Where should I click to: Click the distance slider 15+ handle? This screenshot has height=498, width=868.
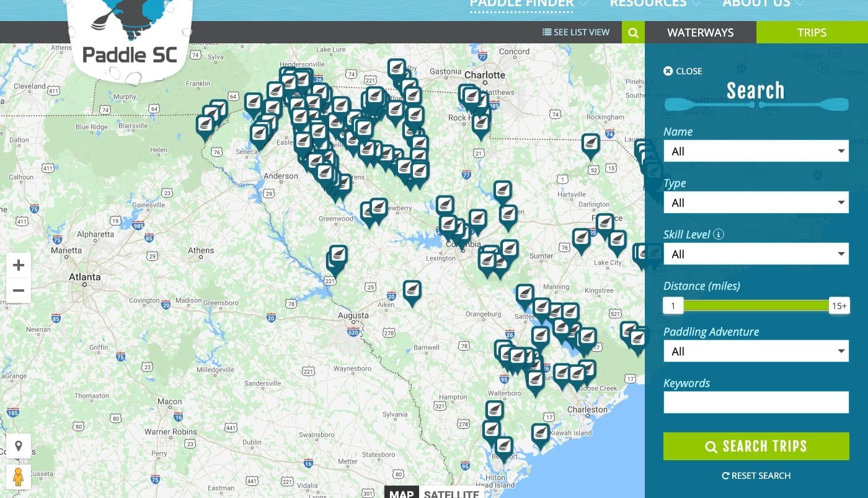pyautogui.click(x=839, y=305)
